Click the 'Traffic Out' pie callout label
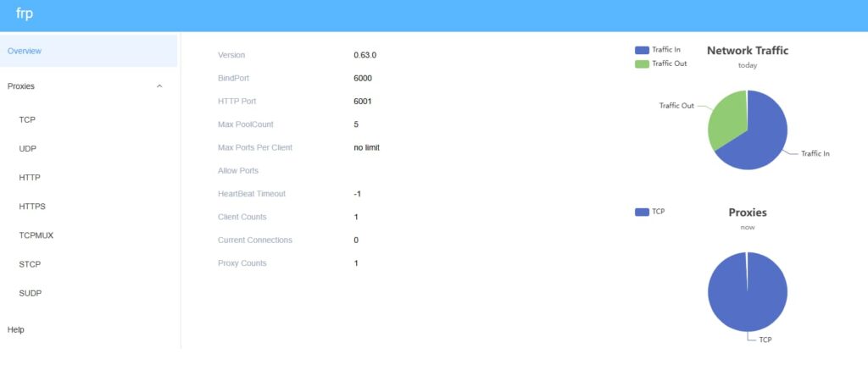The height and width of the screenshot is (392, 868). point(676,106)
